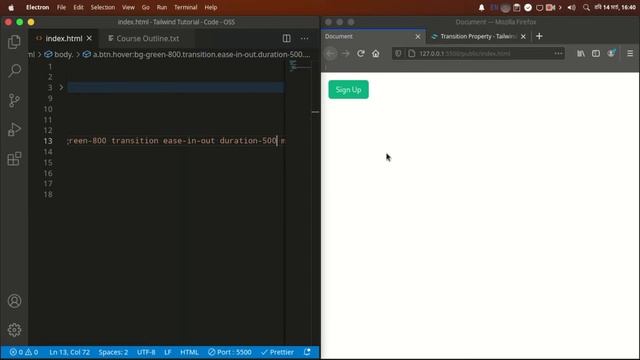Open Firefox Library icon
The width and height of the screenshot is (640, 360).
(581, 53)
